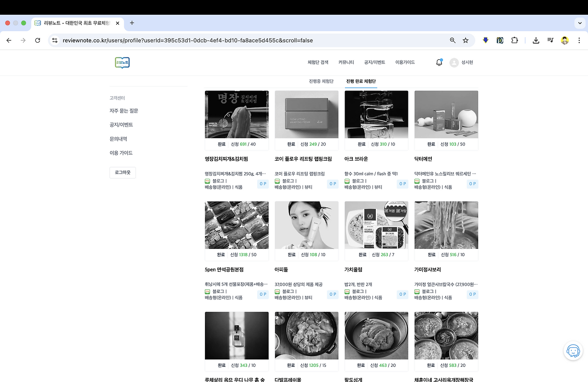Open 문의내역 in the sidebar
Screen dimensions: 588x382
[x=118, y=139]
